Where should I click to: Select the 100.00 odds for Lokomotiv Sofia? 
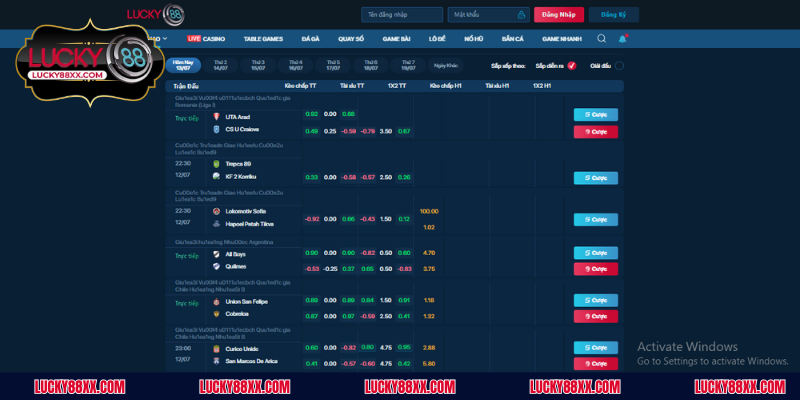(x=429, y=211)
